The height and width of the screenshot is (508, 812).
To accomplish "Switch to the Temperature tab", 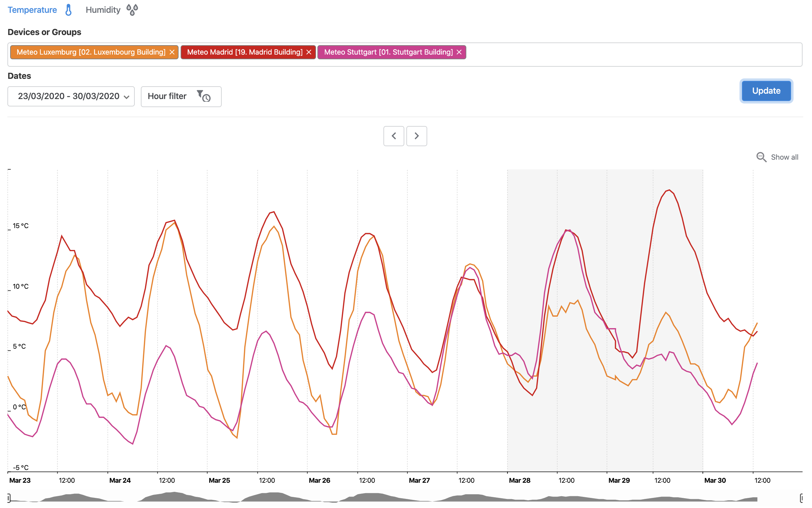I will coord(32,10).
